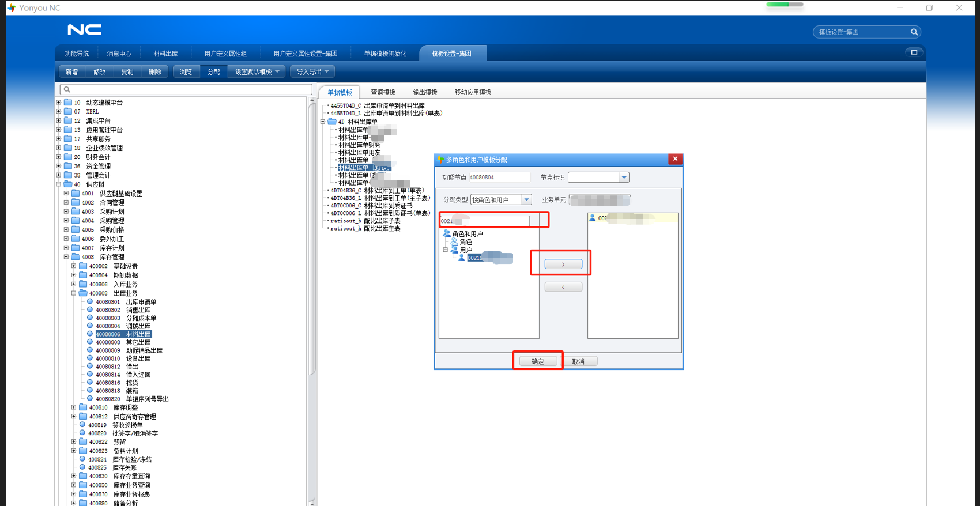The width and height of the screenshot is (980, 506).
Task: Click the node icon for 40080808 其它出库
Action: click(90, 342)
